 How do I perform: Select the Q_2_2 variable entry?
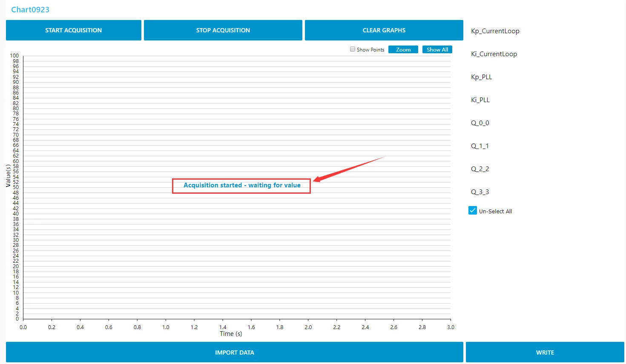(x=480, y=169)
